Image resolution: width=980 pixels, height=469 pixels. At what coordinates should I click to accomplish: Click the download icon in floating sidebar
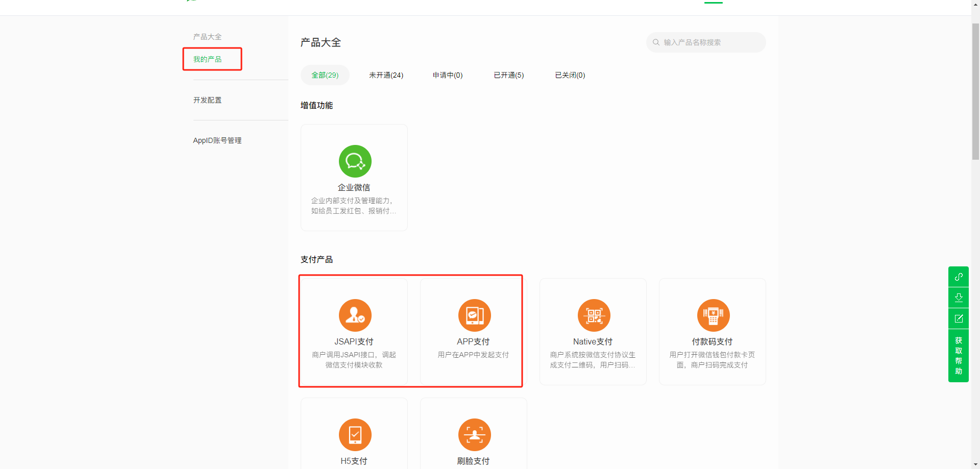(x=958, y=298)
